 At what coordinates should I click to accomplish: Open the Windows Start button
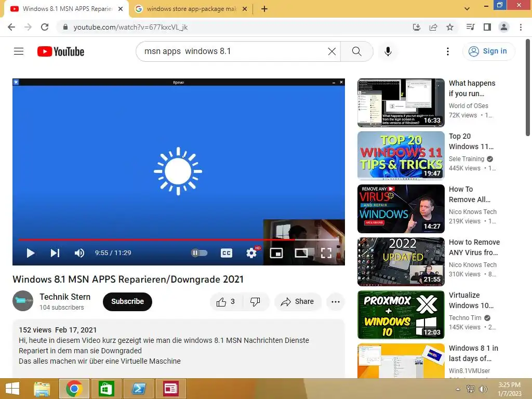point(12,389)
